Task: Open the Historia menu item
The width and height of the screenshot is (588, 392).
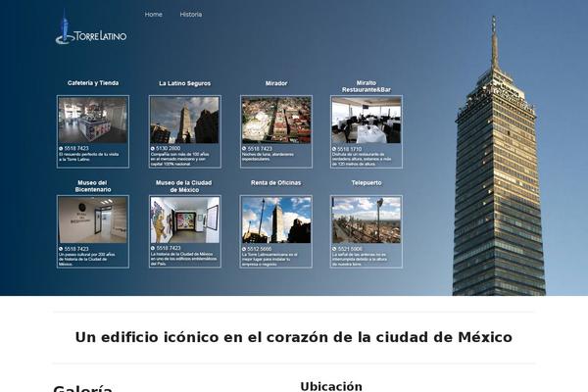Action: (x=191, y=15)
